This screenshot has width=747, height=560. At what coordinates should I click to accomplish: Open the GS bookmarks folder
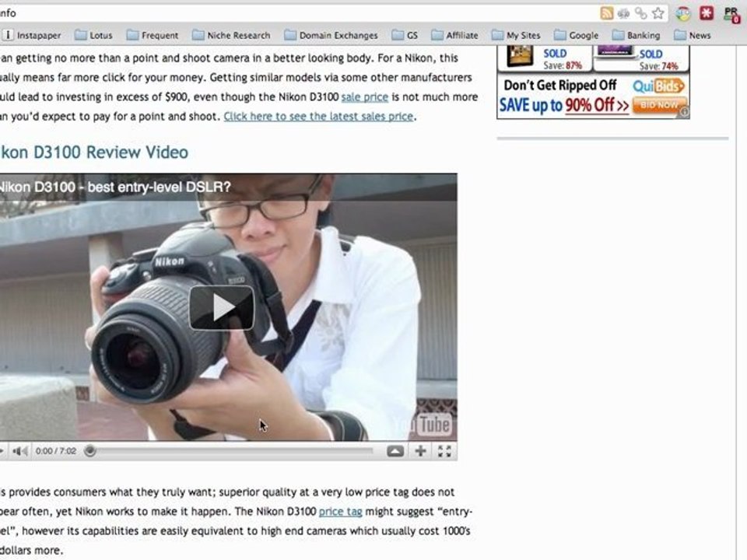point(405,35)
